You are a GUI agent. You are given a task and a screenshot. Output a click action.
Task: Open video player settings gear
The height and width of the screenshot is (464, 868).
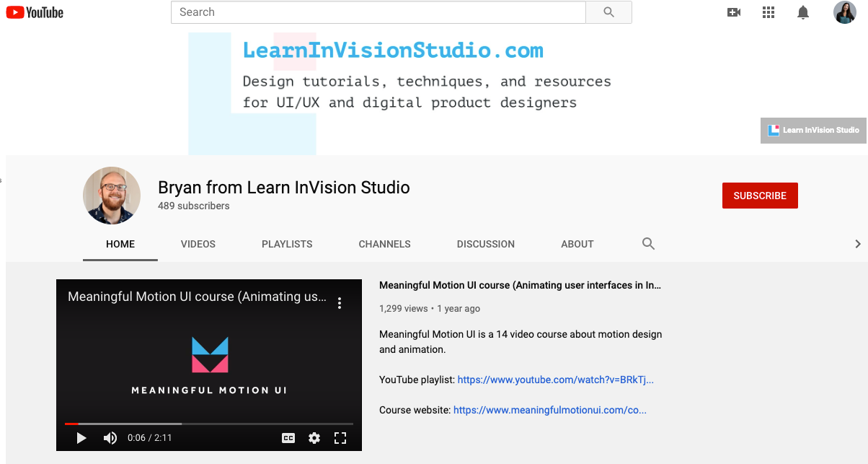coord(314,438)
